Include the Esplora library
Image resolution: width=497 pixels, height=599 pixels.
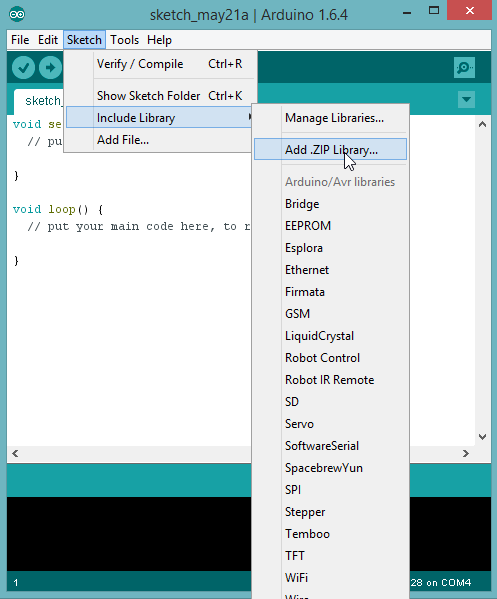(x=330, y=248)
